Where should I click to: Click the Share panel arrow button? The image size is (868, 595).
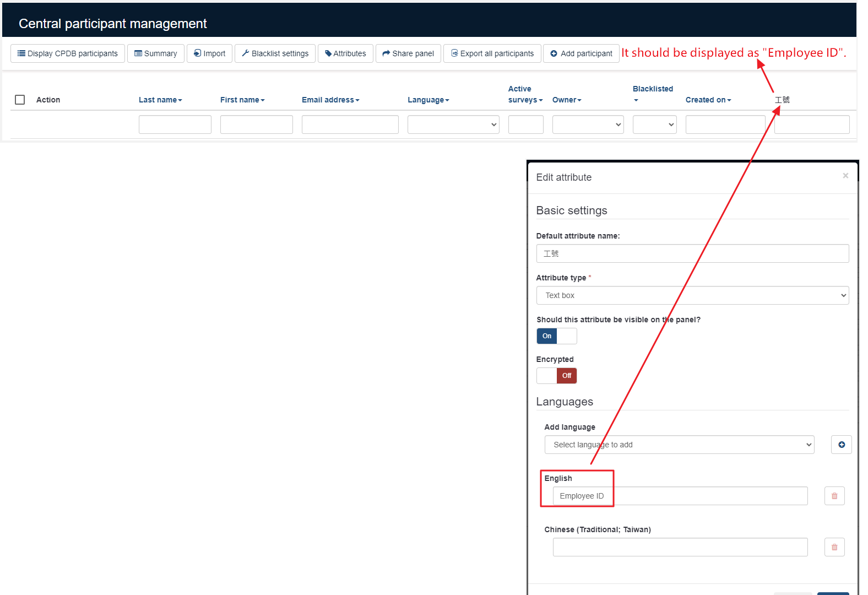(408, 53)
